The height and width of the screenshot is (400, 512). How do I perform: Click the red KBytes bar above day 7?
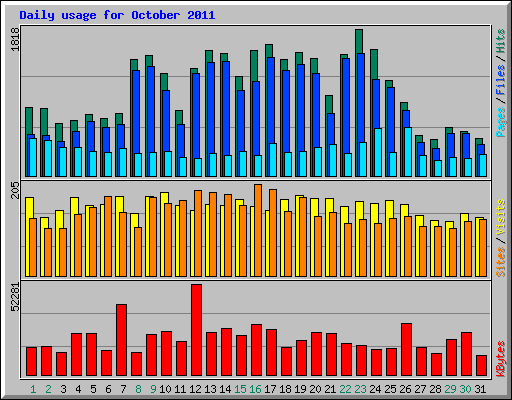tap(122, 340)
